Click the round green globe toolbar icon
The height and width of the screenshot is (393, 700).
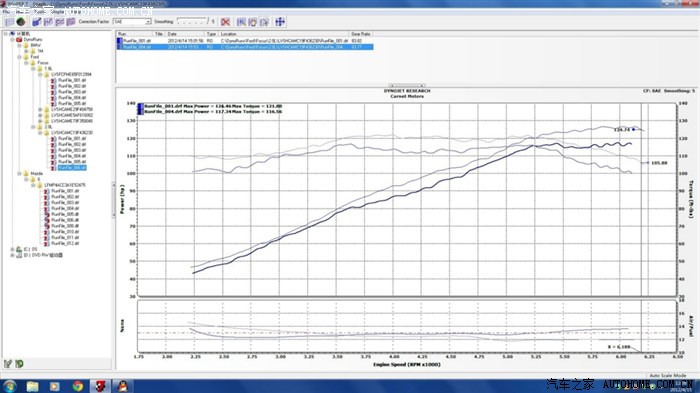tap(21, 21)
